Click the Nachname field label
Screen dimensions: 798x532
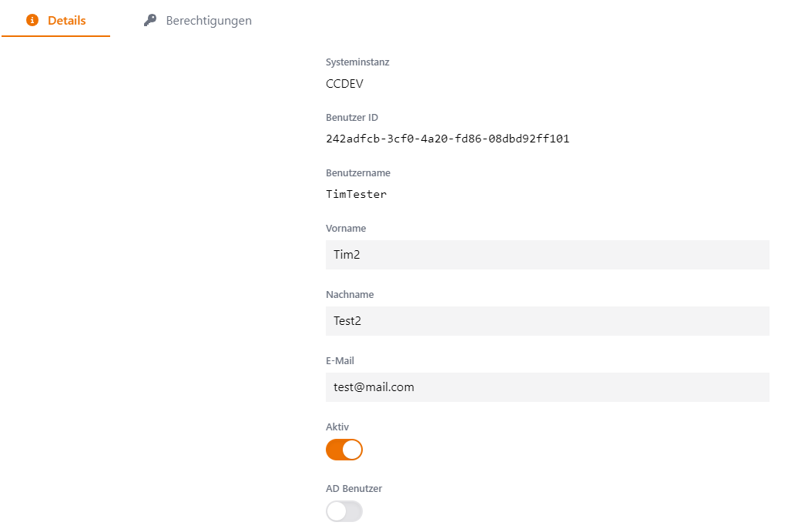pyautogui.click(x=350, y=295)
